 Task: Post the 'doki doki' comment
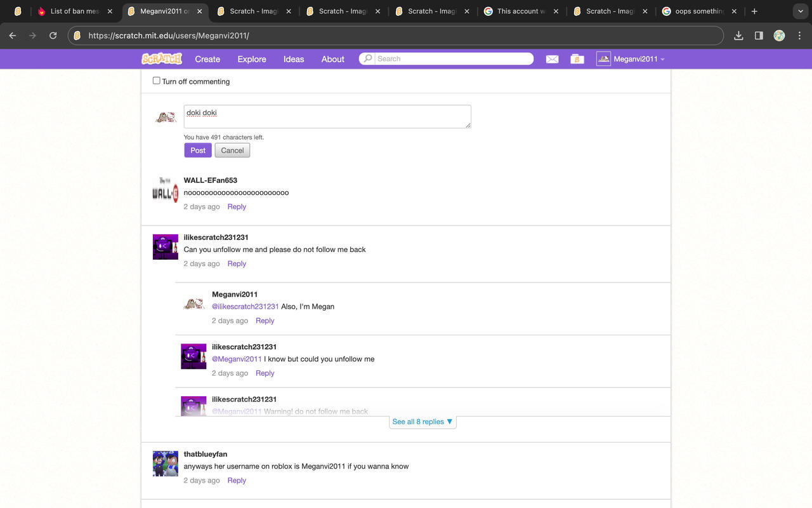coord(198,150)
